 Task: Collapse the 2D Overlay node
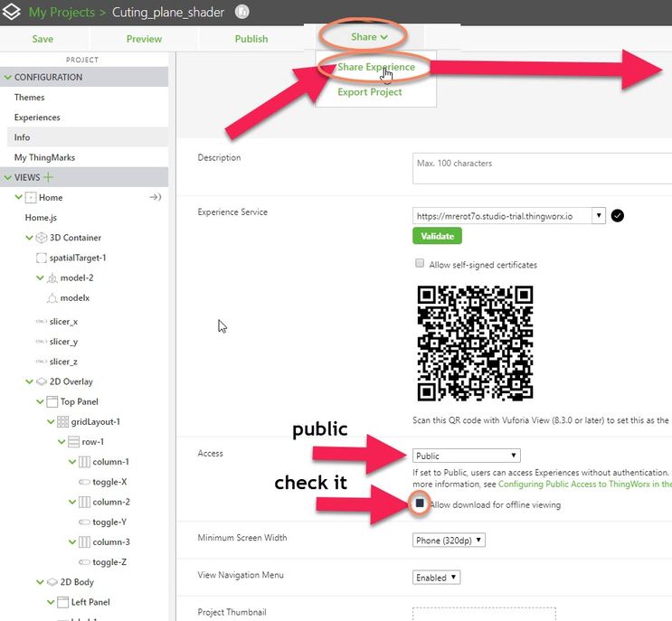(29, 381)
